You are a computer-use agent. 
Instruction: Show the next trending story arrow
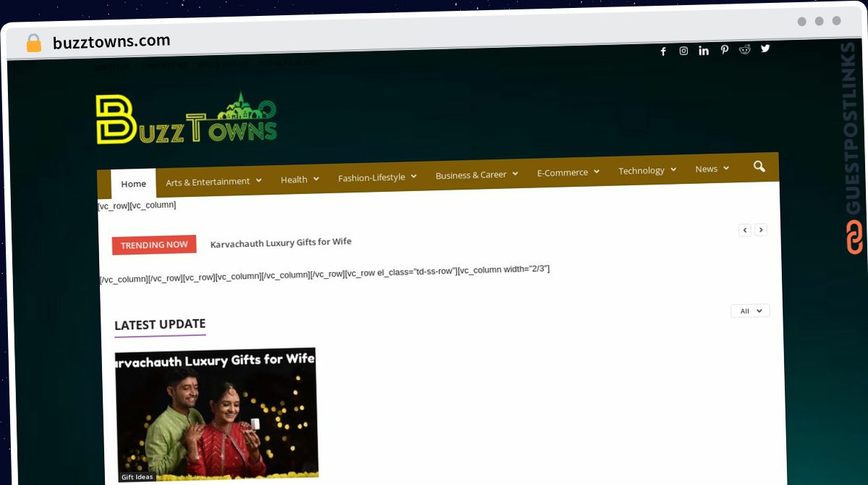click(761, 229)
